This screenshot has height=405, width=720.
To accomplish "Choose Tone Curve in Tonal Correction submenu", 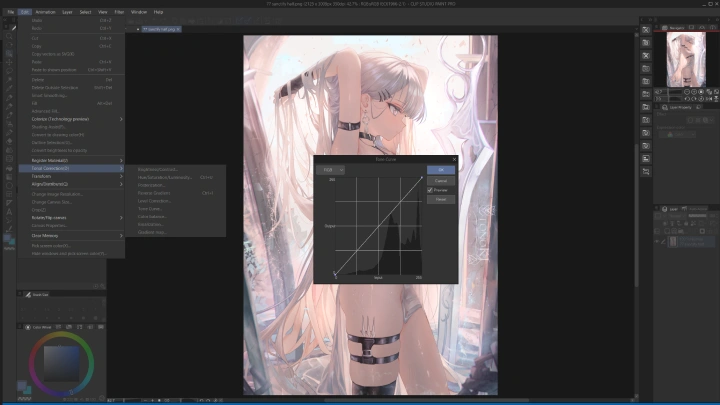I will point(150,209).
